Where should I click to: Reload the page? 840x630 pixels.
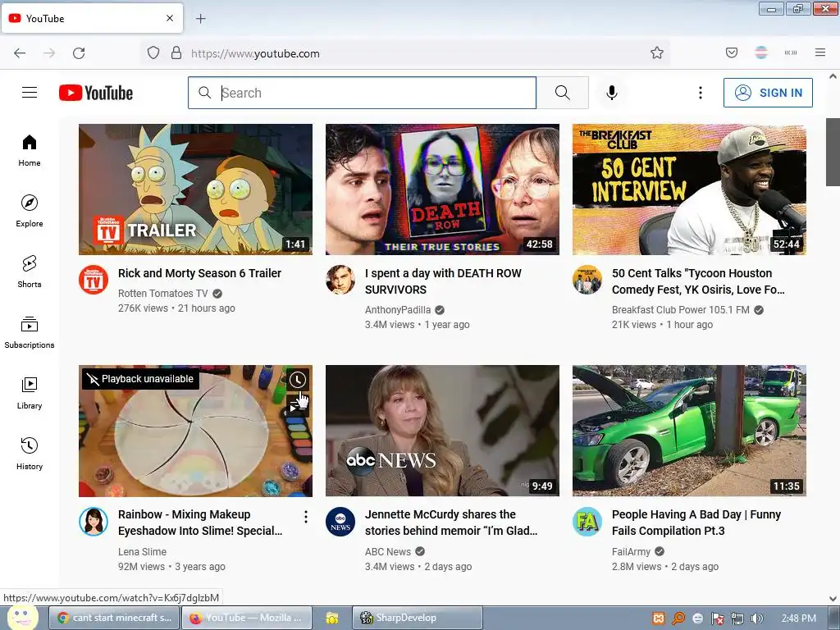point(79,53)
